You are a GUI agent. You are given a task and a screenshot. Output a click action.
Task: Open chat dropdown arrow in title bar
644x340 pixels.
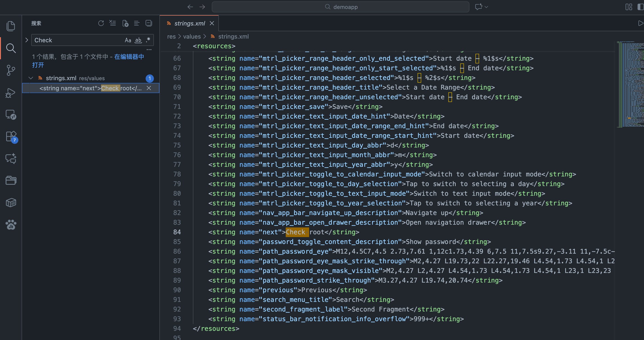(x=486, y=7)
